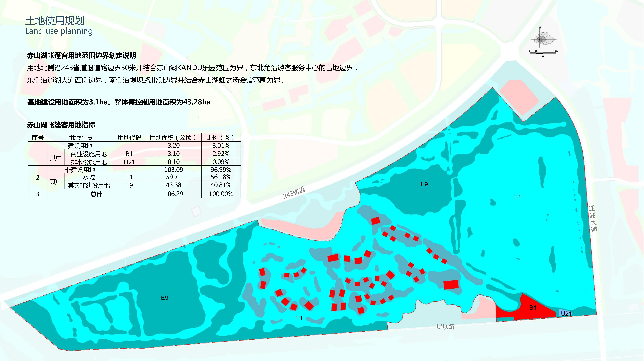Screen dimensions: 644x361
Task: Click the percentage "40.81%"
Action: (221, 185)
